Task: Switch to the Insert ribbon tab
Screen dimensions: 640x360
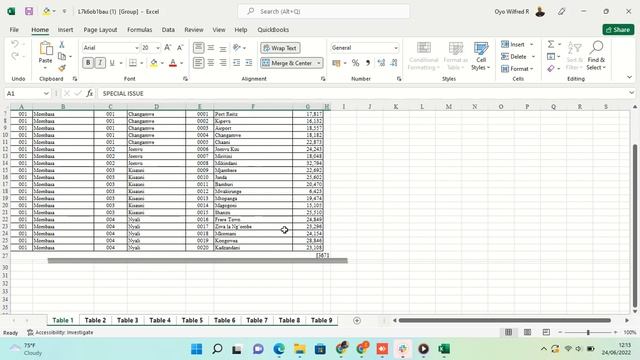Action: click(65, 30)
